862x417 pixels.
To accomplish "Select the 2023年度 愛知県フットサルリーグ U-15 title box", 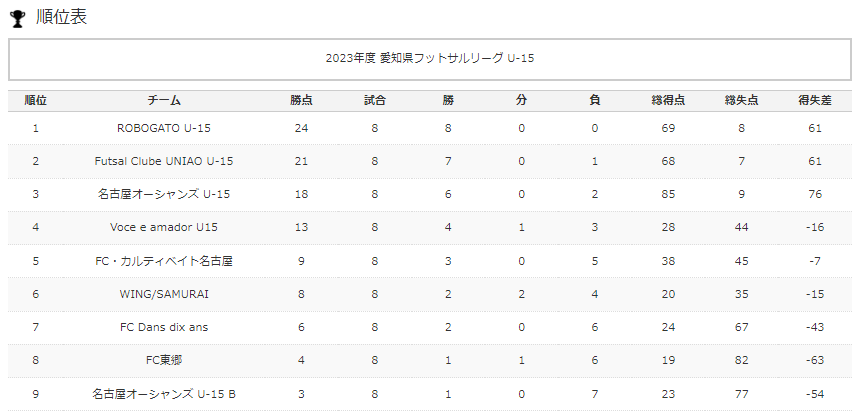I will point(430,59).
